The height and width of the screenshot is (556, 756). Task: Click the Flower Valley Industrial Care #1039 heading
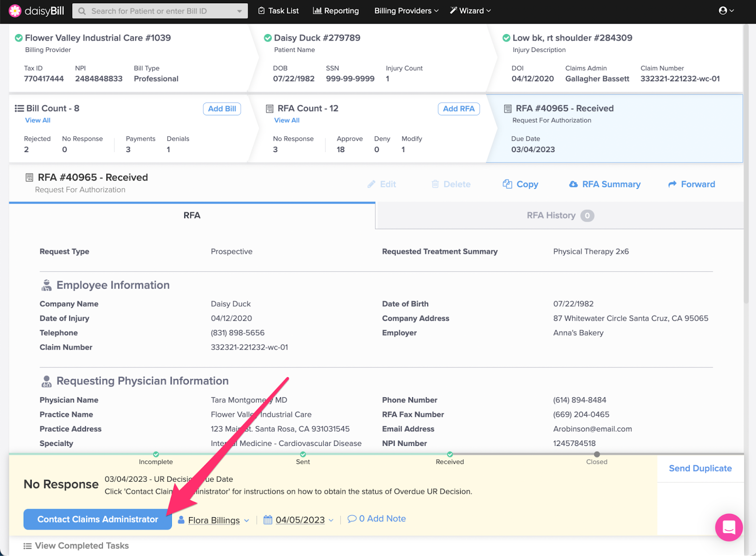[x=98, y=38]
